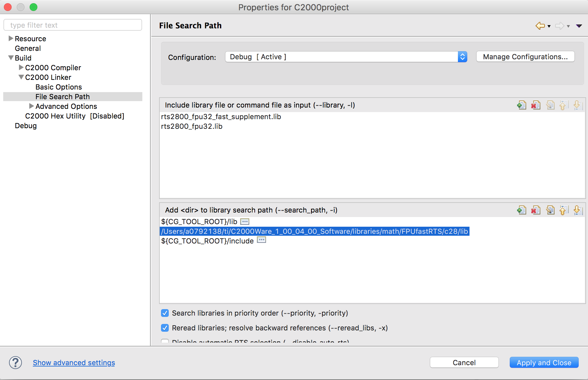Click the back navigation arrow icon
Screen dimensions: 588x380
click(x=540, y=26)
